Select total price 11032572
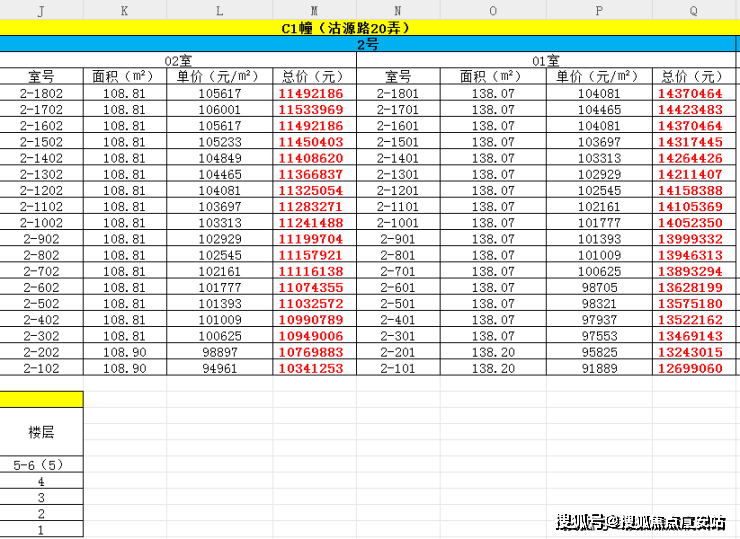 pyautogui.click(x=314, y=303)
